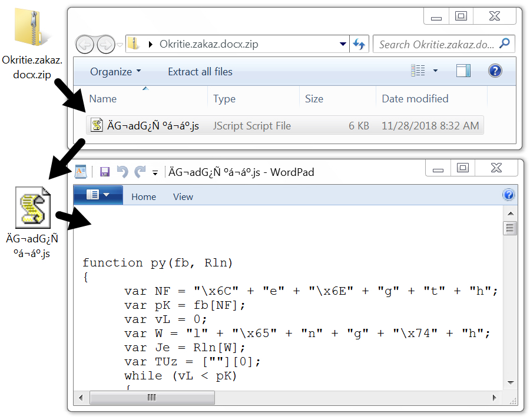Click the Back navigation button in Explorer
Image resolution: width=530 pixels, height=420 pixels.
point(84,45)
